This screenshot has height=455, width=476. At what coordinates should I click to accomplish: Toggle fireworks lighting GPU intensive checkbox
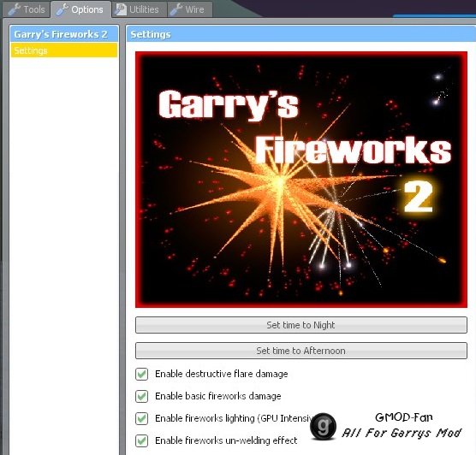pyautogui.click(x=142, y=418)
